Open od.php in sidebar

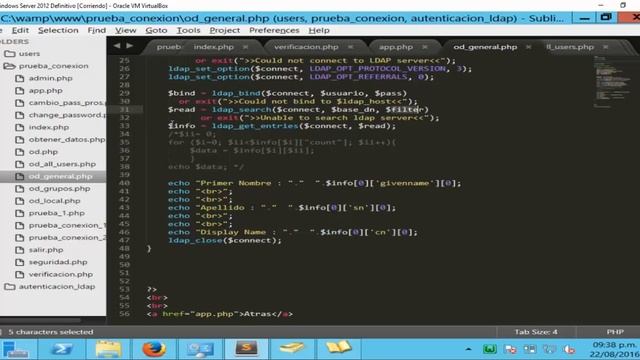[43, 151]
